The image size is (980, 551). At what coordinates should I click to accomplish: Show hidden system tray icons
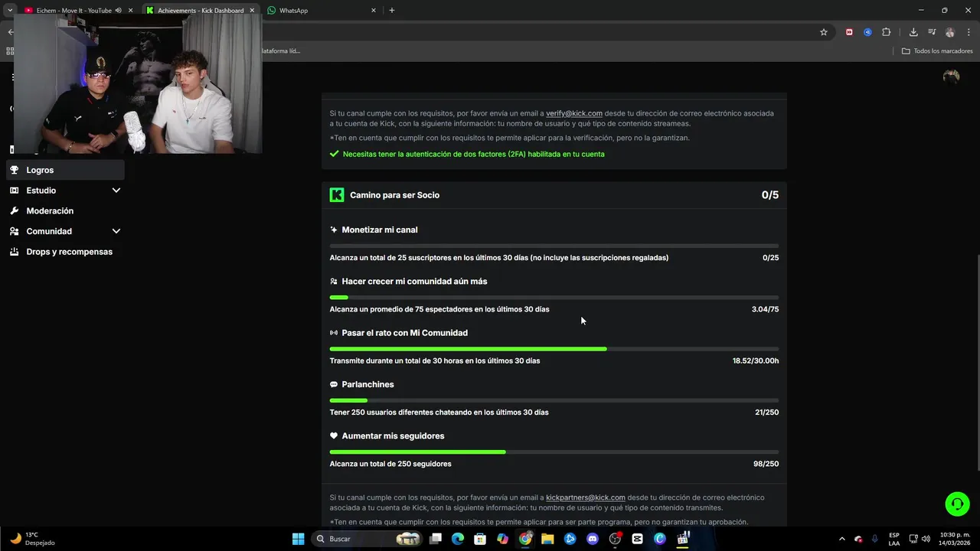click(842, 539)
